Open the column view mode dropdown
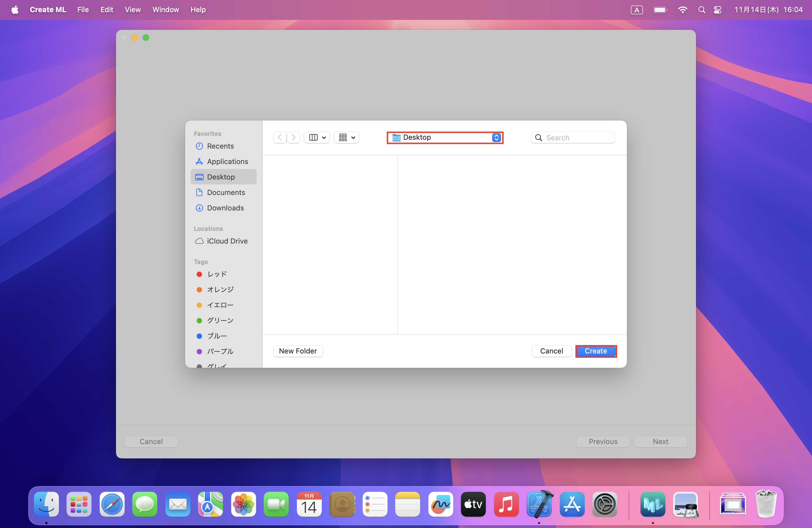The image size is (812, 528). [317, 138]
